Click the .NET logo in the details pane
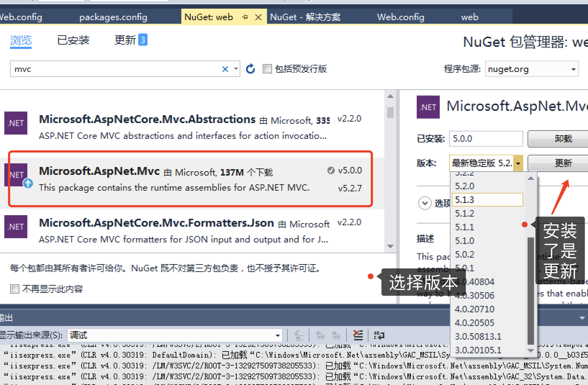The image size is (588, 385). [428, 107]
